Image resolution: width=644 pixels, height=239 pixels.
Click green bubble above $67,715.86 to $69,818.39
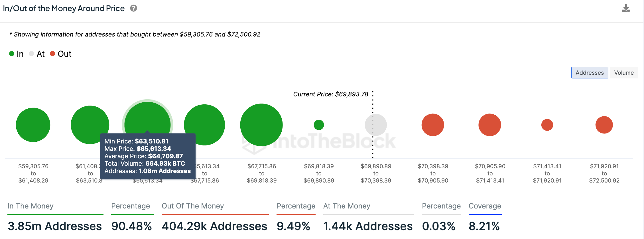coord(261,125)
